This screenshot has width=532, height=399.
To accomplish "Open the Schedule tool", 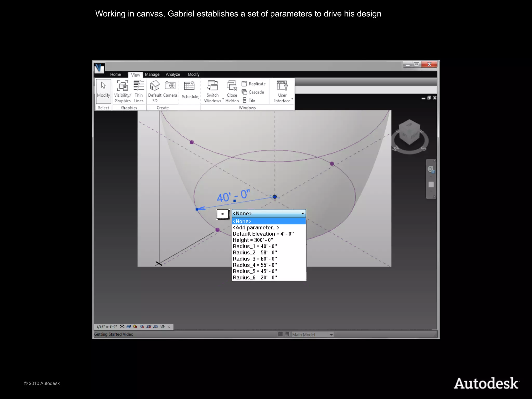I will (x=190, y=90).
